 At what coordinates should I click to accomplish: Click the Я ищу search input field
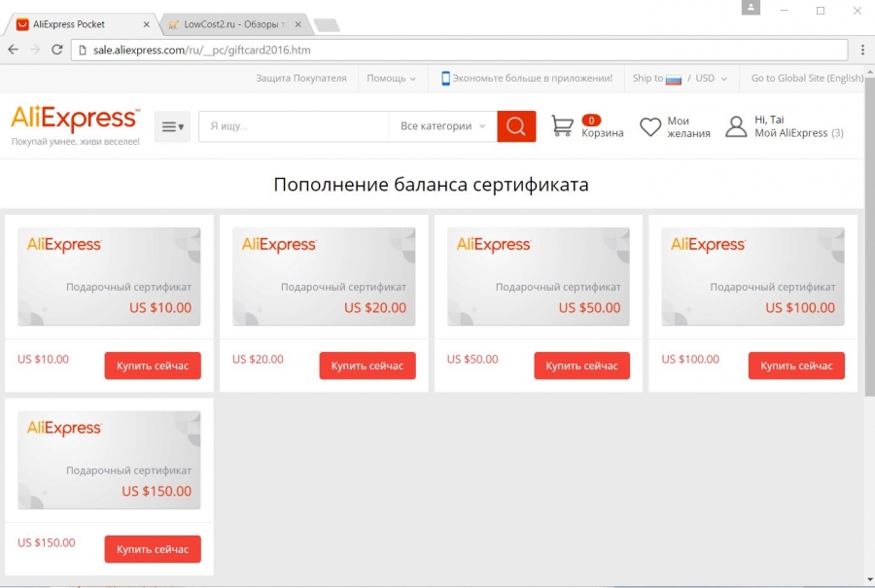pyautogui.click(x=294, y=126)
